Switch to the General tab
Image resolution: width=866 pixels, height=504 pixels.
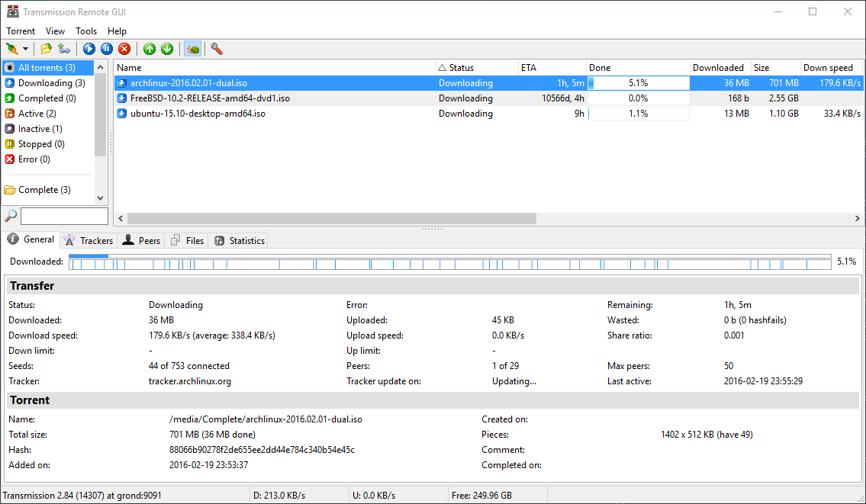pyautogui.click(x=31, y=239)
